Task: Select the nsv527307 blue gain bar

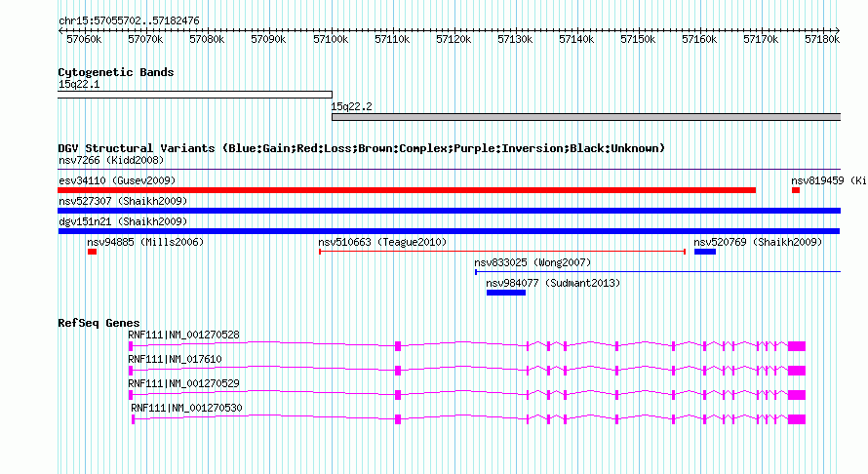Action: (x=450, y=211)
